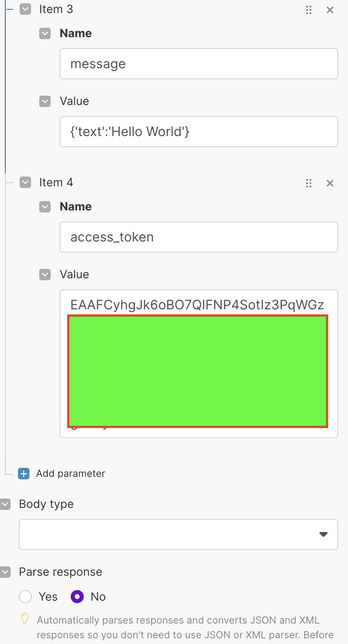
Task: Toggle the Body type field chevron
Action: coord(5,504)
